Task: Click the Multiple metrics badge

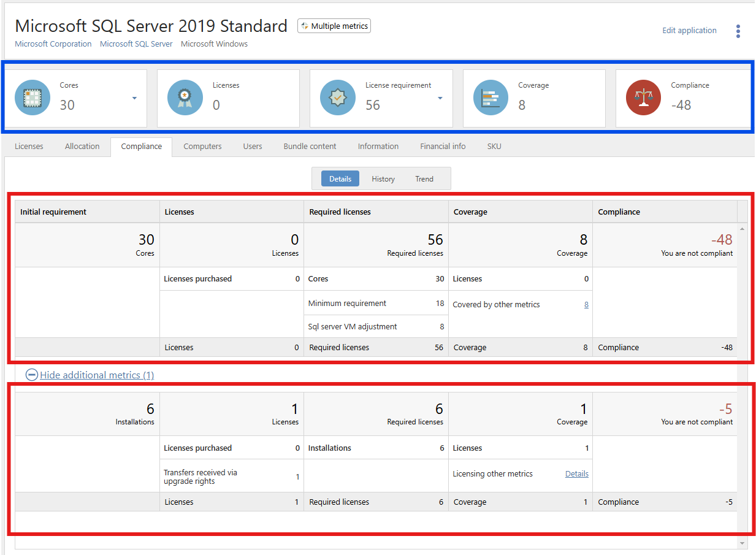Action: click(x=334, y=26)
